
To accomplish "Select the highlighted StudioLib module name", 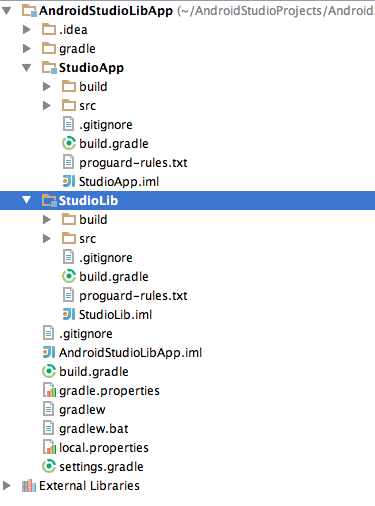I will [x=88, y=200].
